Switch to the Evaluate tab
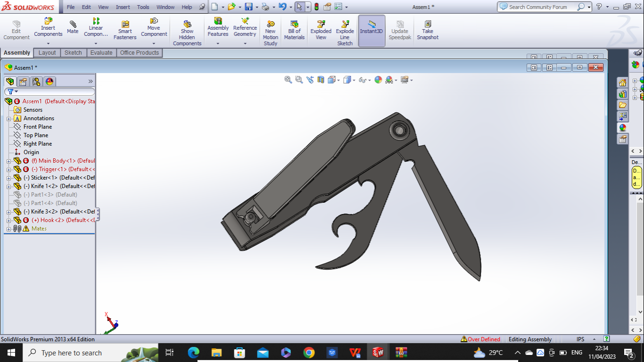 click(101, 53)
